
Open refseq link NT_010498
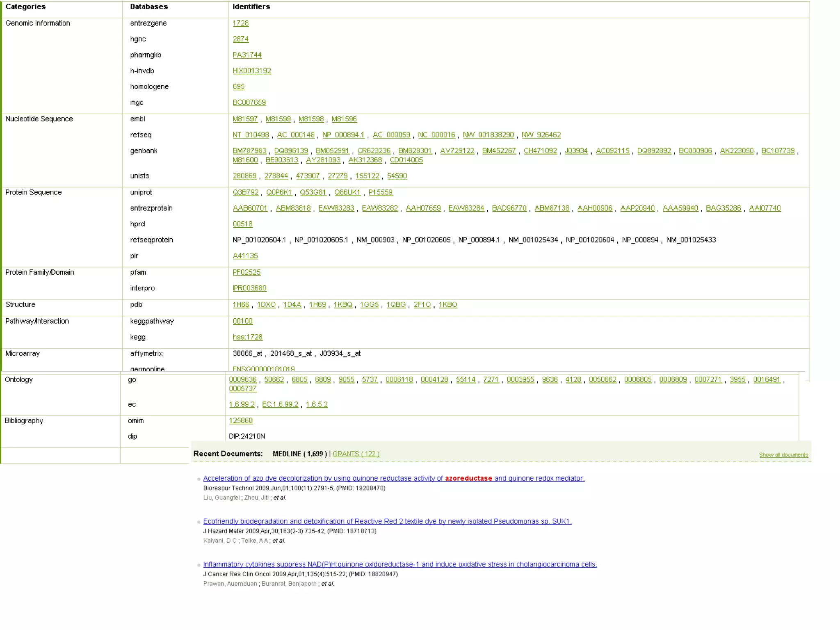coord(251,135)
